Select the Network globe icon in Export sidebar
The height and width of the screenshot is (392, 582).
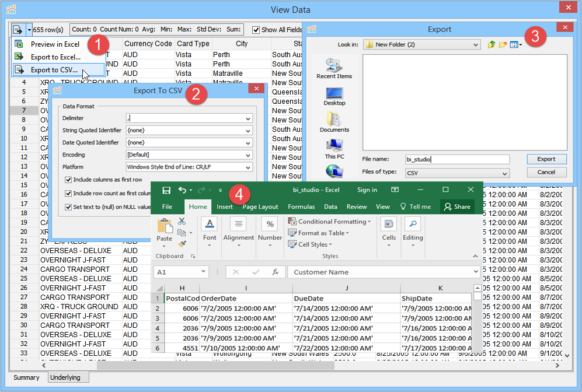[x=334, y=171]
